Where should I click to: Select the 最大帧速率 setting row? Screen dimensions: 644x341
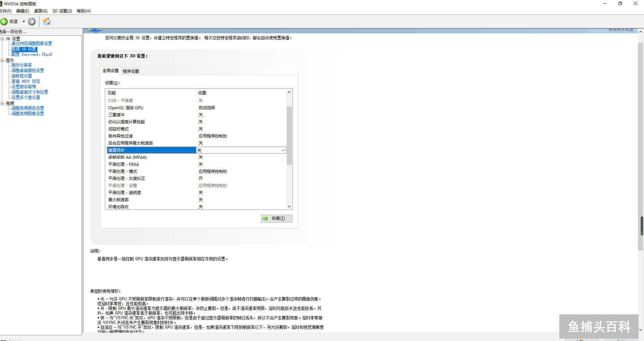tap(196, 200)
